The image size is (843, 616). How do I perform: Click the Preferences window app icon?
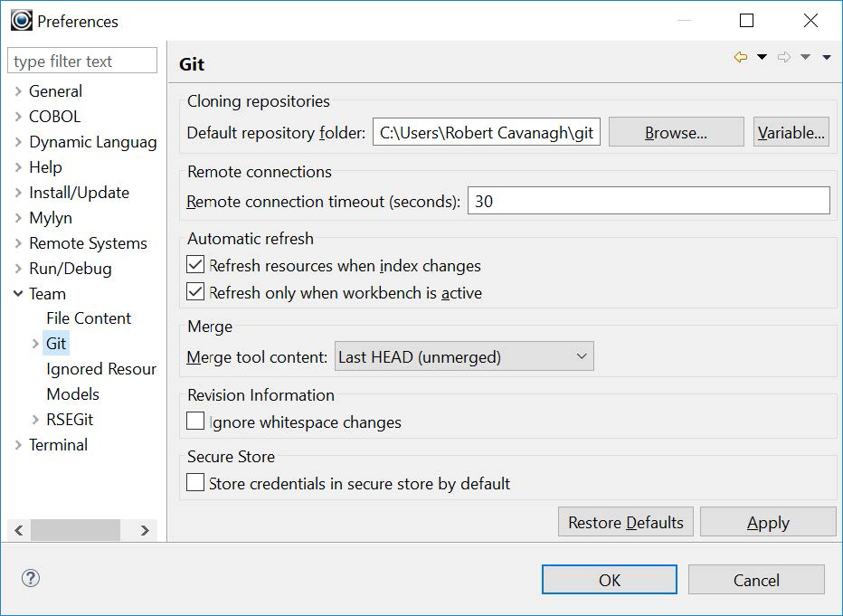point(21,20)
